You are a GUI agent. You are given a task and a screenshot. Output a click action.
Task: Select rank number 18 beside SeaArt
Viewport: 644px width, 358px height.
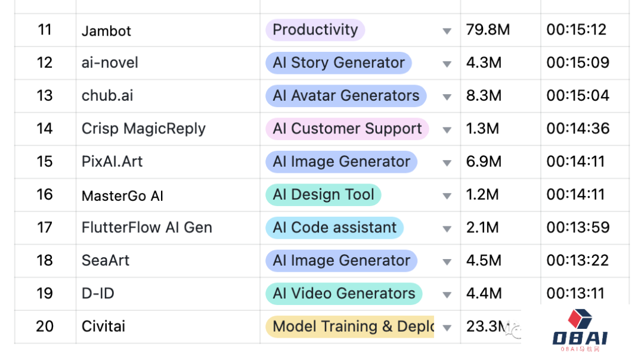(x=45, y=261)
